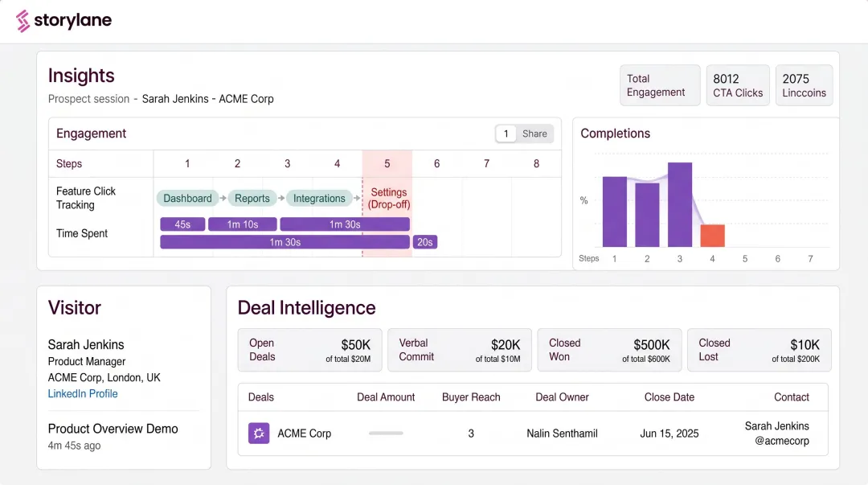This screenshot has height=485, width=868.
Task: Select step 1 column header in Engagement
Action: click(187, 163)
